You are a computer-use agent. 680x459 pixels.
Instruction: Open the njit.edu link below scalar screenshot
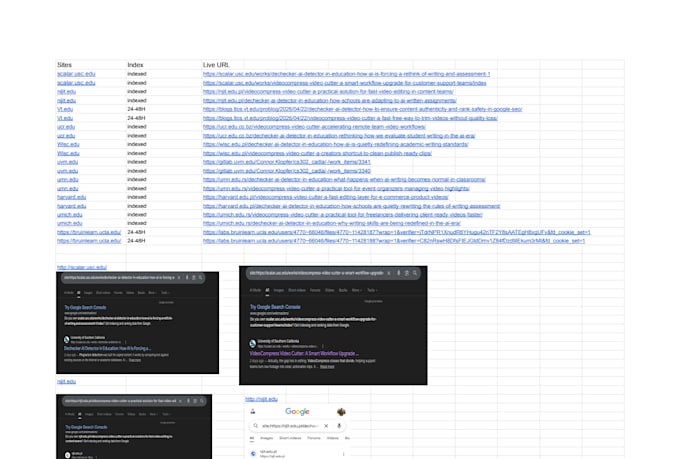[x=66, y=382]
